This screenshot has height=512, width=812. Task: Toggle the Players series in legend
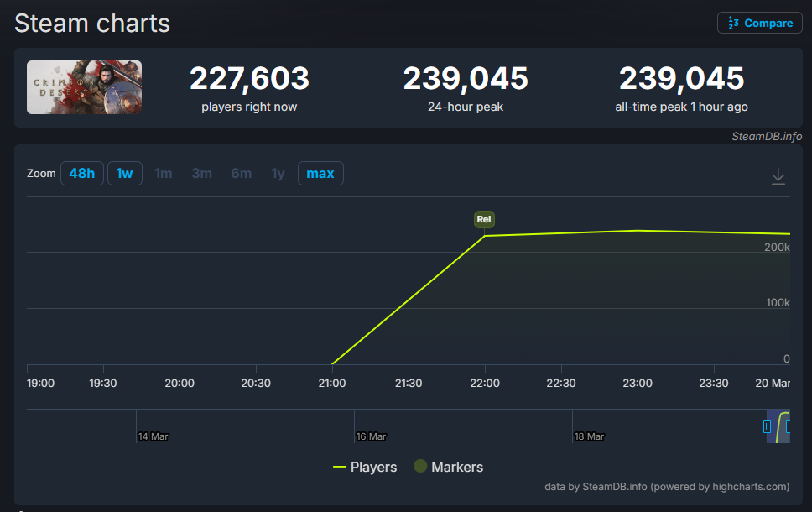coord(365,467)
